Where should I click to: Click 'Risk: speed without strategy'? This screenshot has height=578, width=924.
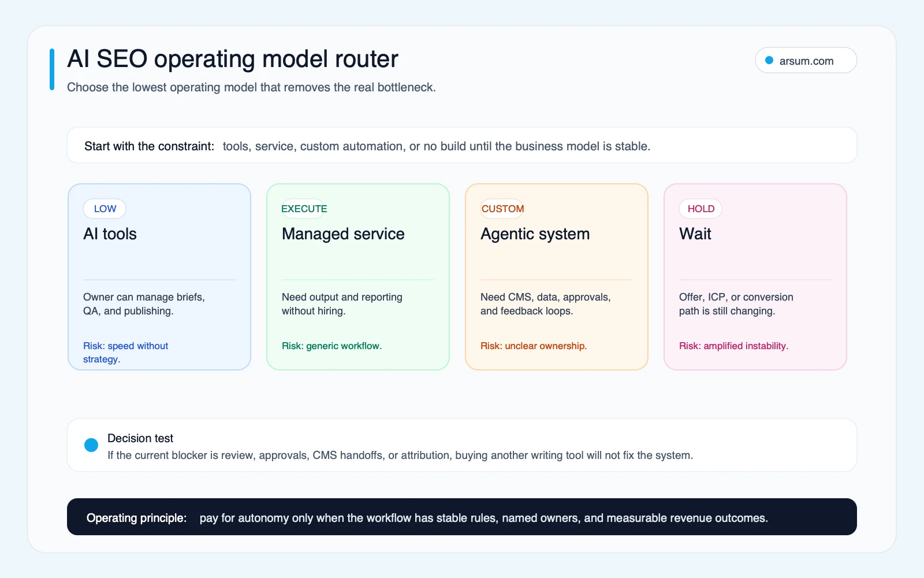coord(125,353)
